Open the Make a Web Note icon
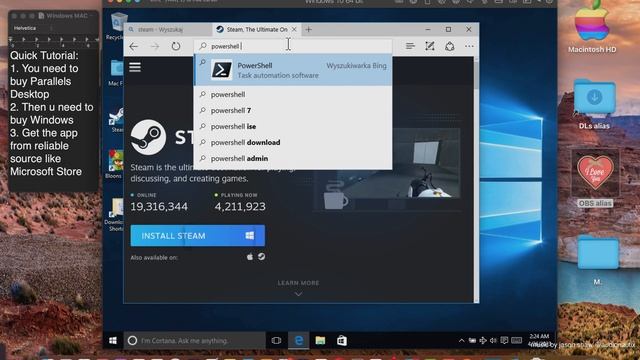 click(x=430, y=46)
